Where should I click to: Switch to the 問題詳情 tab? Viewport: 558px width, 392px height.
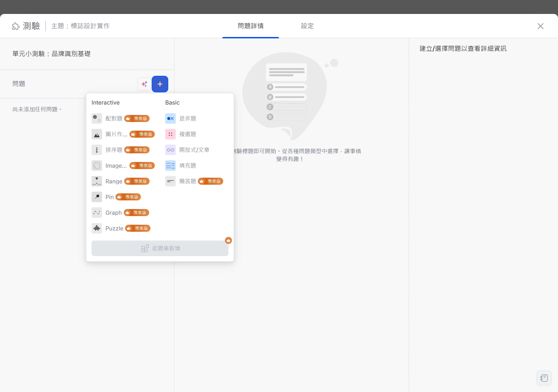point(251,26)
